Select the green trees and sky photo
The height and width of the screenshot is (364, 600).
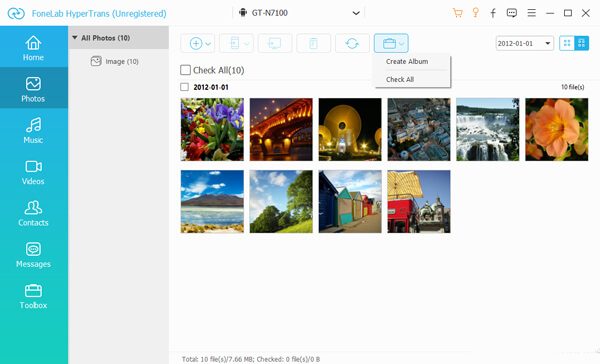[x=281, y=201]
